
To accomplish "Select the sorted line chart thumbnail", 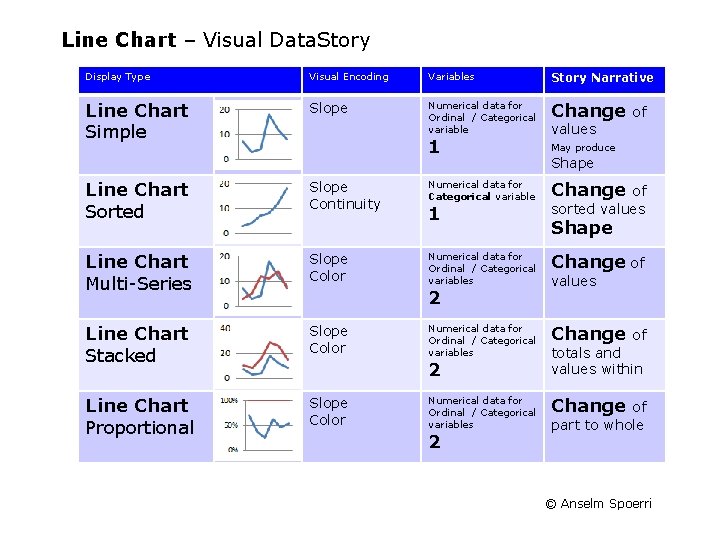I will tap(257, 209).
